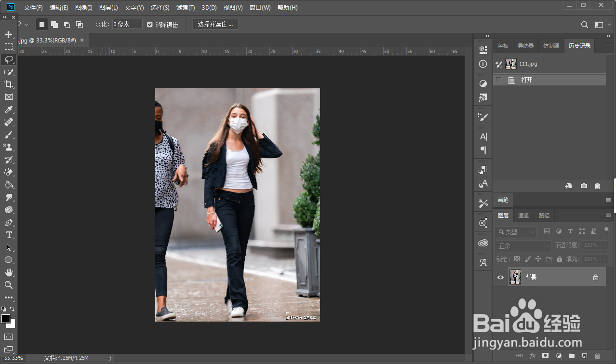This screenshot has height=364, width=616.
Task: Select the Zoom tool
Action: click(x=9, y=285)
